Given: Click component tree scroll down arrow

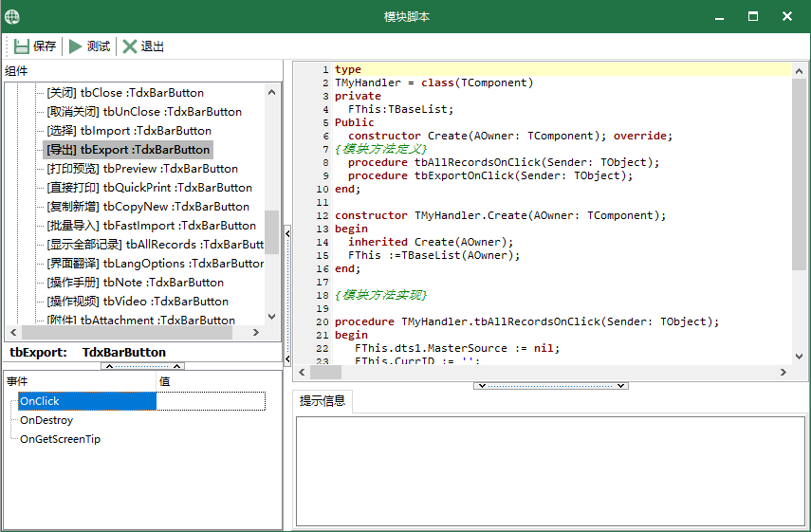Looking at the screenshot, I should point(272,317).
